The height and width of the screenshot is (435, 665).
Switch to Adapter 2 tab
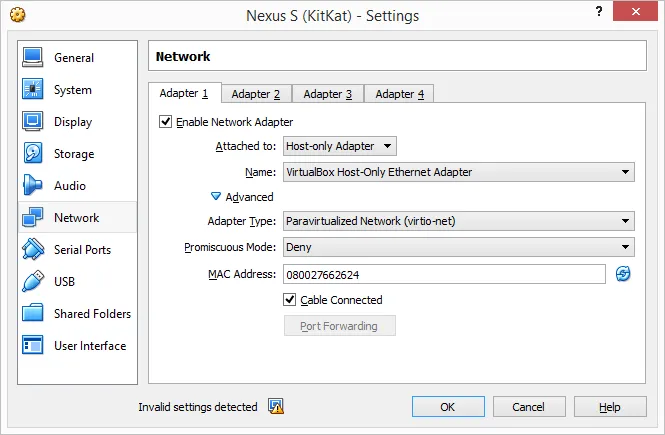pyautogui.click(x=256, y=94)
